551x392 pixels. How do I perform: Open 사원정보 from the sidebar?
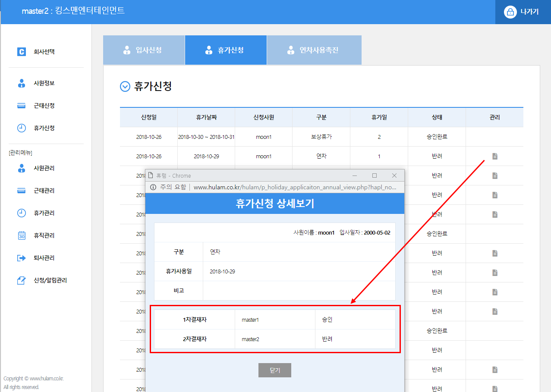click(44, 83)
